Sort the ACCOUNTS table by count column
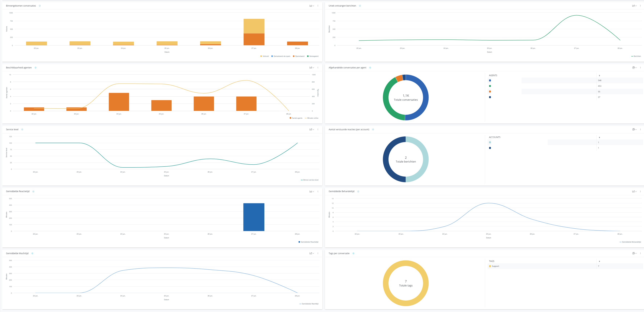Image resolution: width=644 pixels, height=312 pixels. coord(599,137)
